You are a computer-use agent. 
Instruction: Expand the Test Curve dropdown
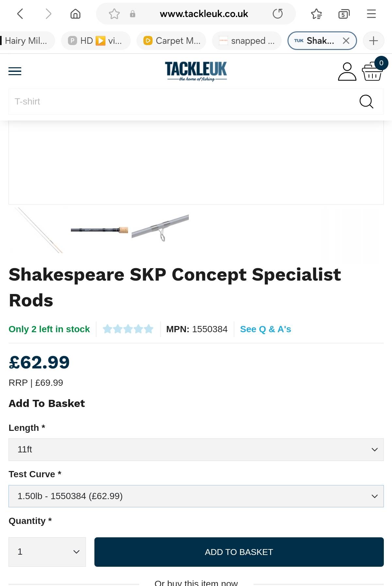tap(196, 496)
